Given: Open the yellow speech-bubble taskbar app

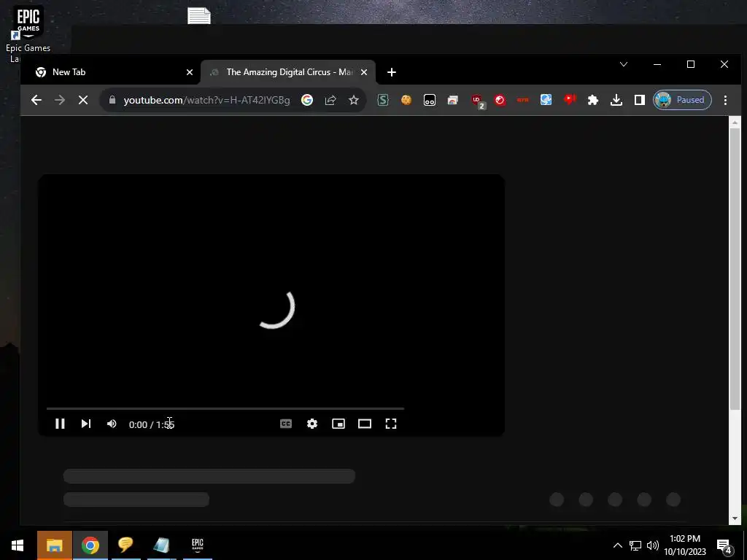Looking at the screenshot, I should point(125,545).
